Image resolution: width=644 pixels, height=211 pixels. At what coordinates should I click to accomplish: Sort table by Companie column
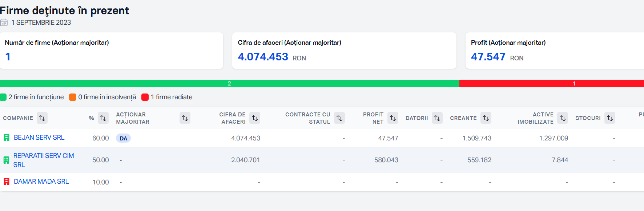(42, 118)
